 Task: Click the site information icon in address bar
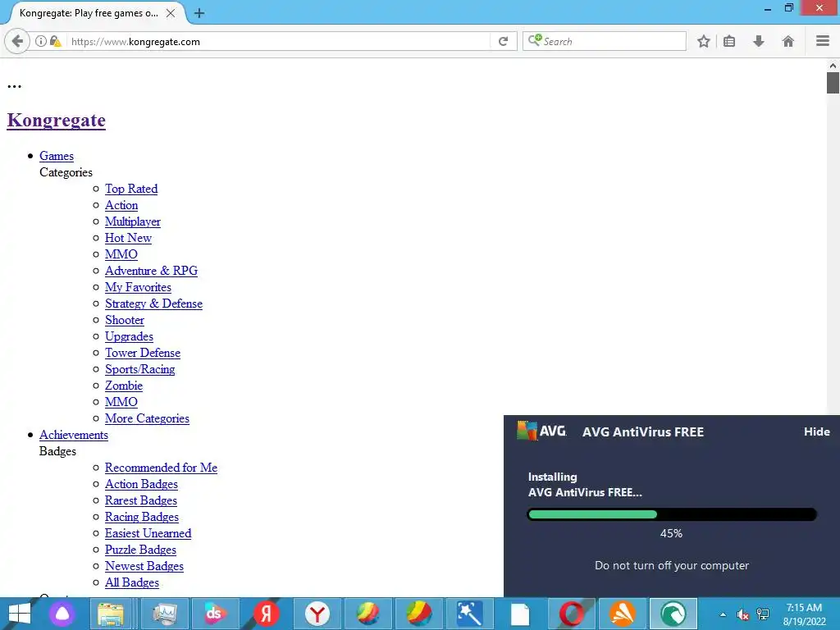[41, 41]
